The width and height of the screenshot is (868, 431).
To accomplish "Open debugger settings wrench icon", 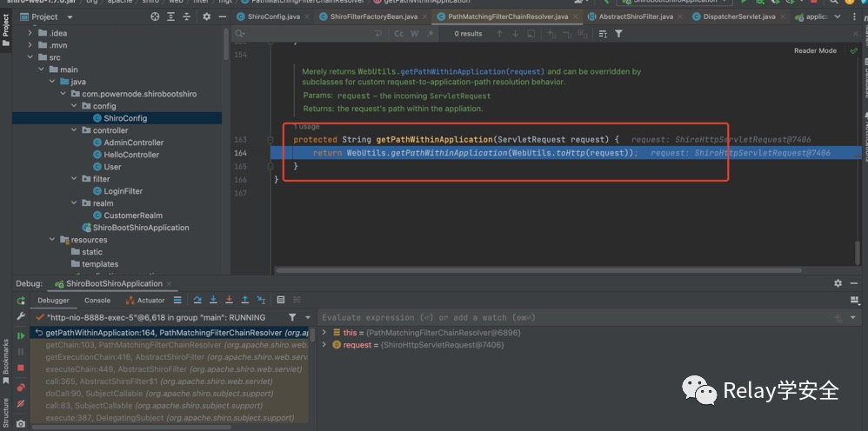I will (21, 316).
